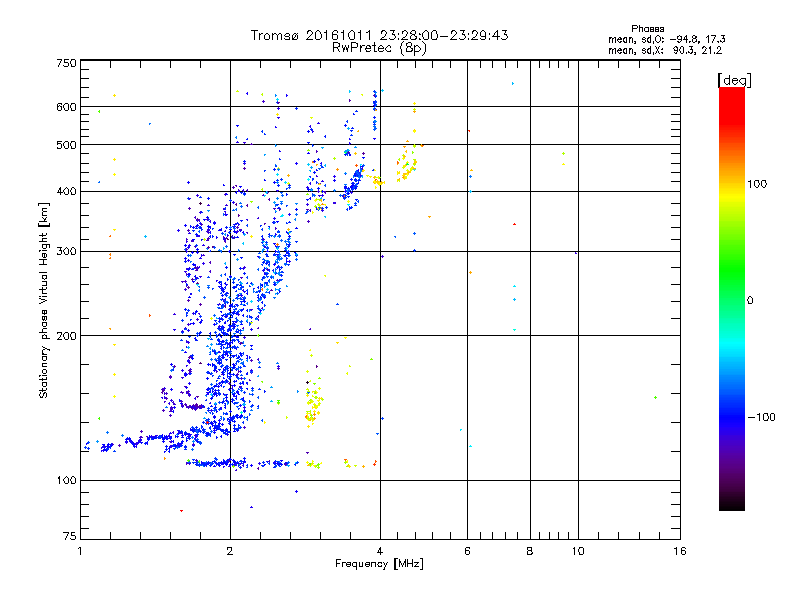Click the 'mean, sd,X: 90.3, 21.2' line
Image resolution: width=800 pixels, height=600 pixels.
[665, 50]
